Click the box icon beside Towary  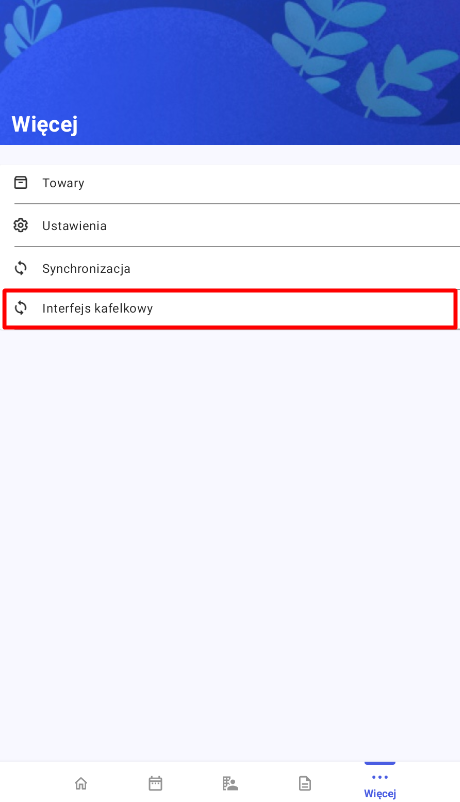point(20,183)
